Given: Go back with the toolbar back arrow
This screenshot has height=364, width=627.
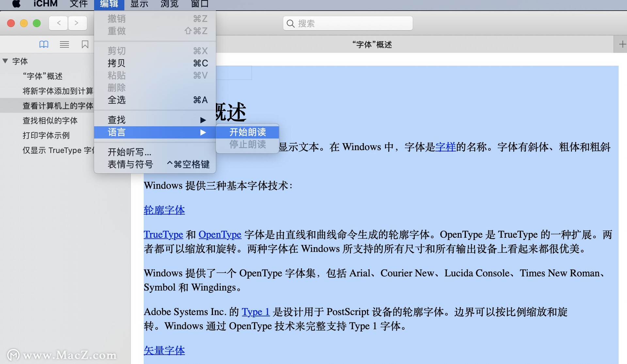Looking at the screenshot, I should tap(58, 23).
